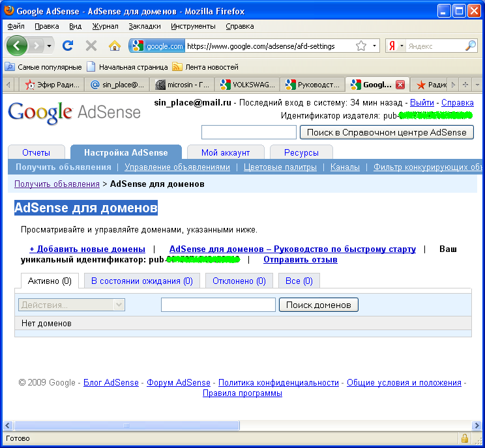The image size is (485, 448).
Task: Click the padlock security icon in status bar
Action: tap(464, 438)
